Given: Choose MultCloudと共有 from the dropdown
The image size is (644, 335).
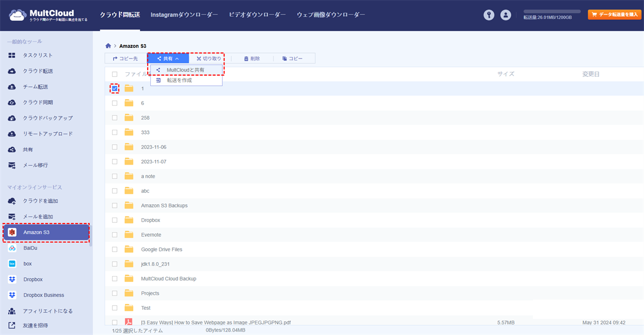Looking at the screenshot, I should (186, 70).
